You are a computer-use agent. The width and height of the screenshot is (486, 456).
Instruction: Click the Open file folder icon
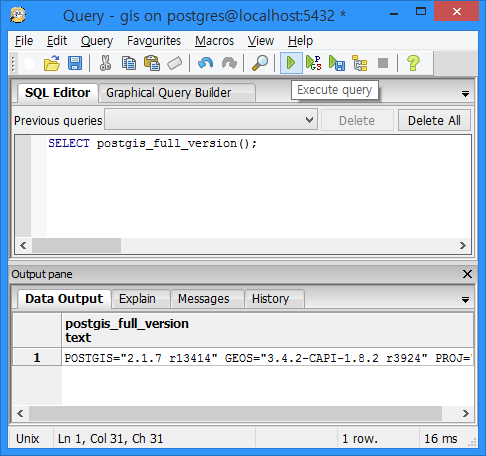point(52,63)
